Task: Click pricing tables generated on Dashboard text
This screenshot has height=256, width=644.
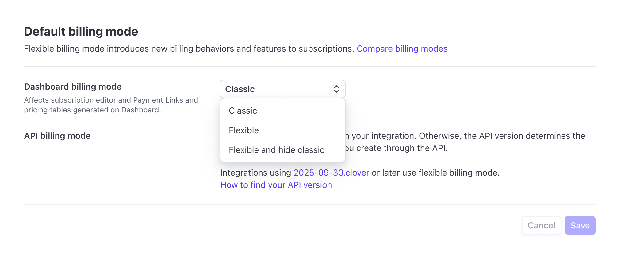Action: [x=92, y=110]
